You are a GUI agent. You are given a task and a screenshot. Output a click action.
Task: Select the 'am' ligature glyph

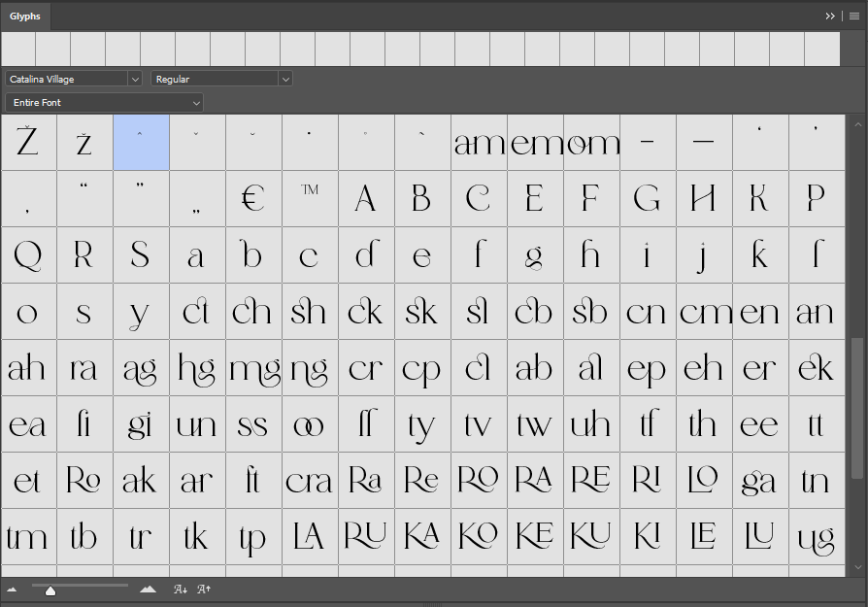[x=480, y=143]
